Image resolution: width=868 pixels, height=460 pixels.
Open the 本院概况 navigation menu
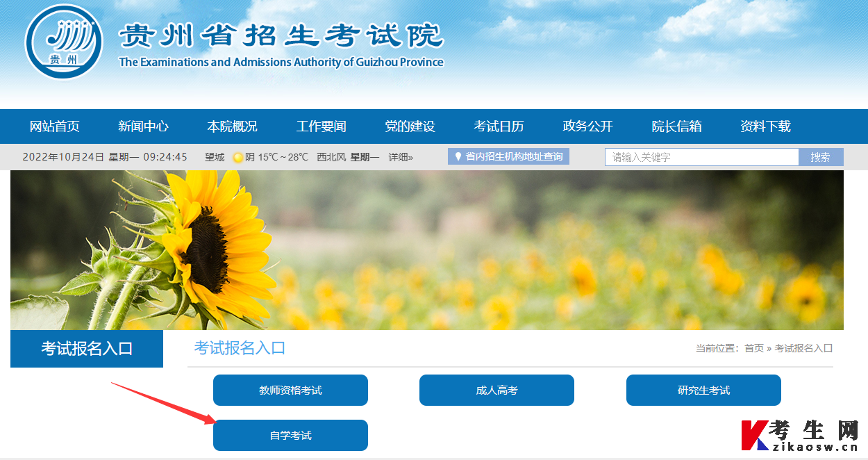coord(232,126)
